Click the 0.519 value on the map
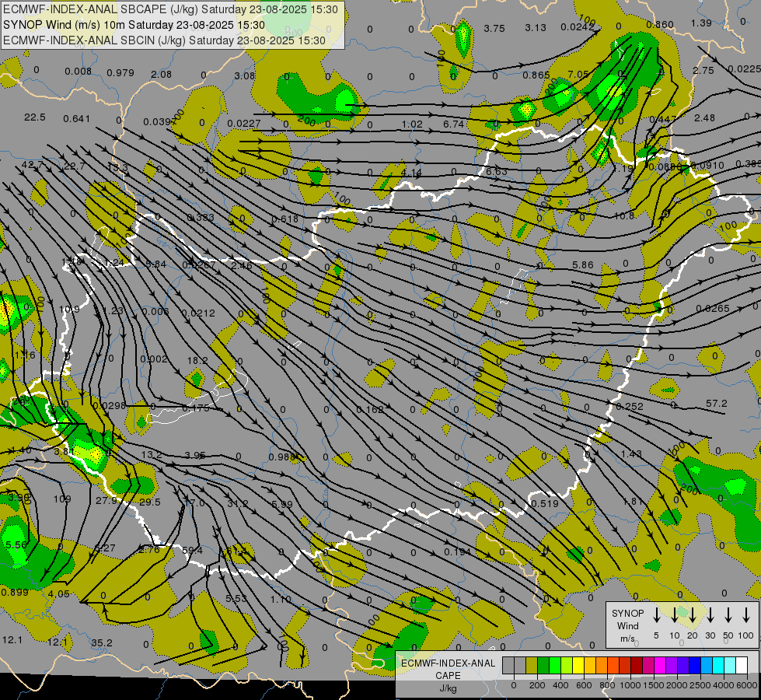 click(545, 503)
